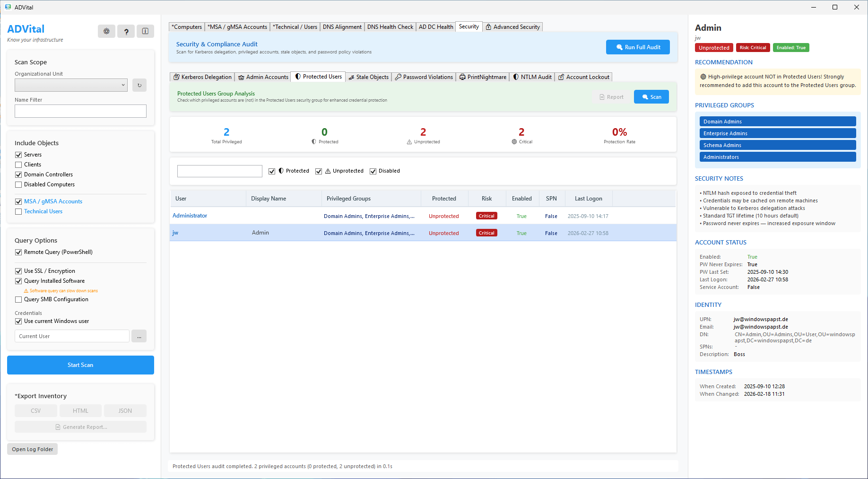Viewport: 868px width, 479px height.
Task: Toggle the Unprotected filter checkbox
Action: pos(319,171)
